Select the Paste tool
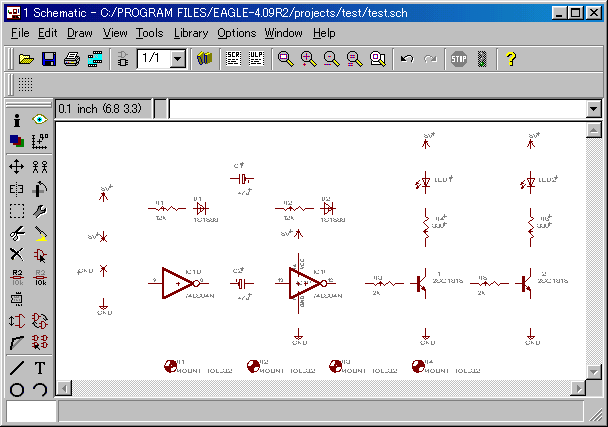 click(40, 233)
